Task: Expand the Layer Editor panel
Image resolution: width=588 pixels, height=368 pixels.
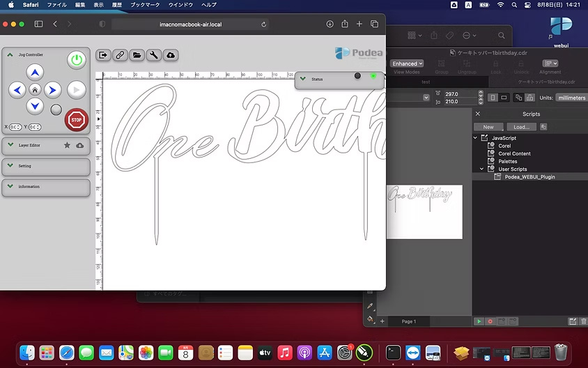Action: click(x=10, y=145)
